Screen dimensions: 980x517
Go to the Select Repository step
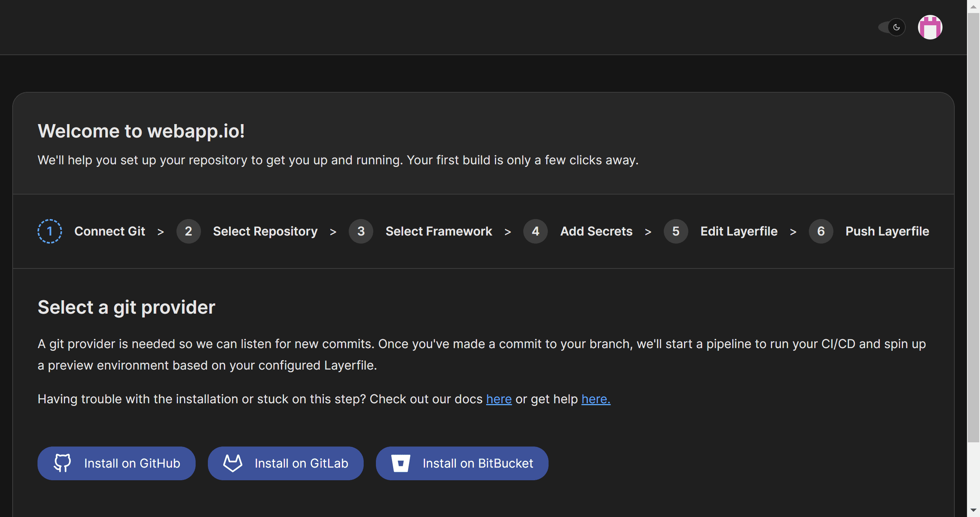point(265,231)
